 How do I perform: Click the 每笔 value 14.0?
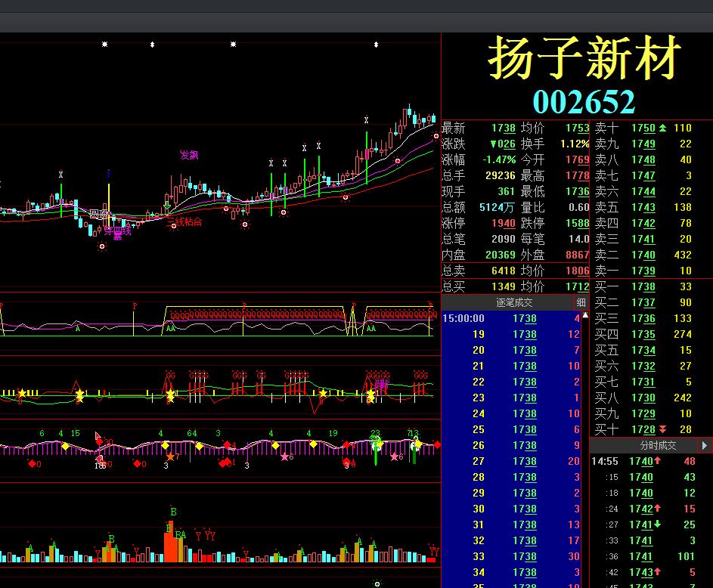tap(579, 239)
